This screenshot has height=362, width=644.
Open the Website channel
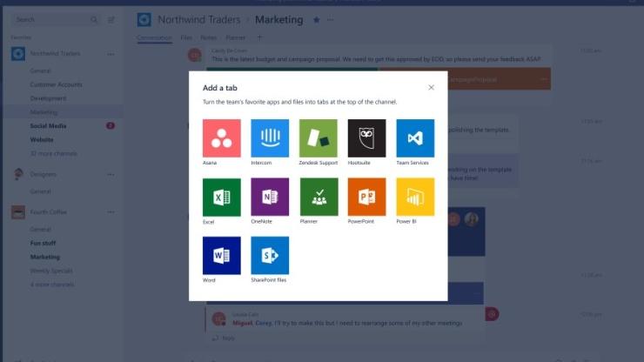(42, 140)
